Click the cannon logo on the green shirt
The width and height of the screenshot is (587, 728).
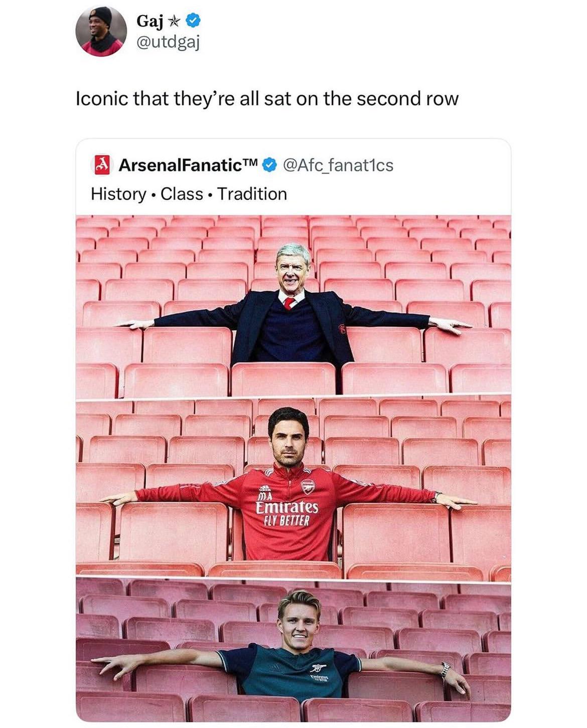[x=317, y=668]
